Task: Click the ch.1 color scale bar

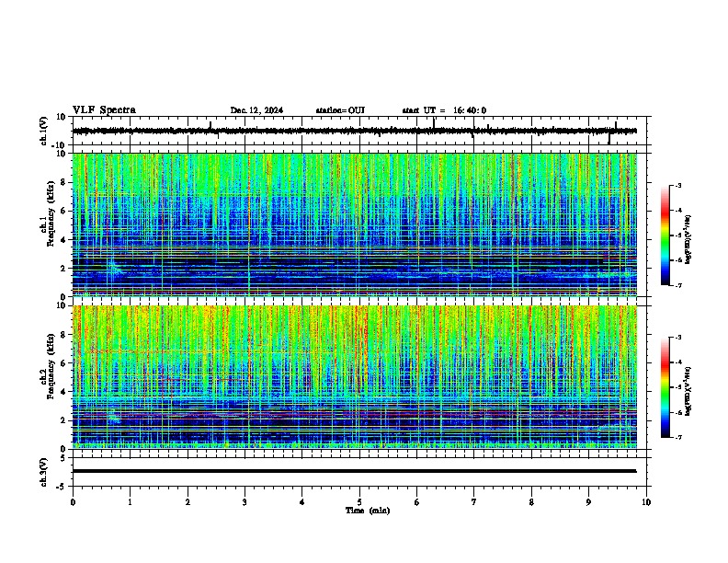Action: (665, 236)
